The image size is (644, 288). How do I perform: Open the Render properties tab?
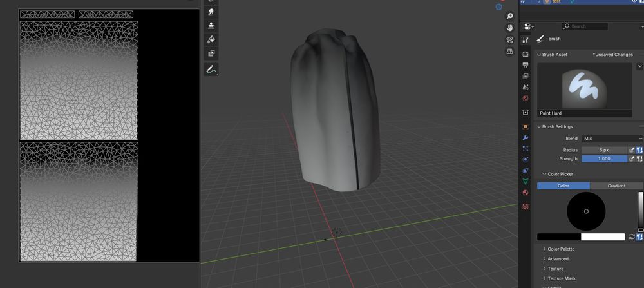click(x=526, y=54)
